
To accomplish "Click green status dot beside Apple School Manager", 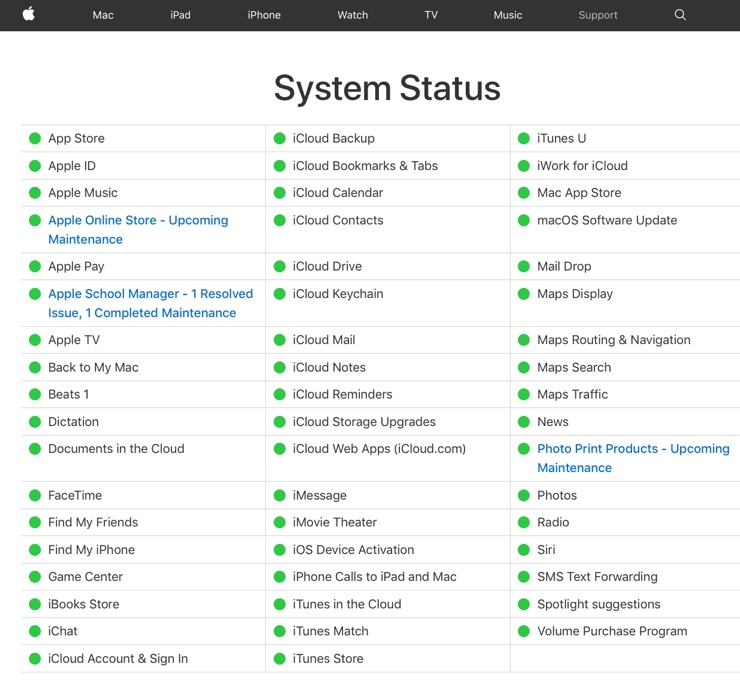I will (x=35, y=294).
